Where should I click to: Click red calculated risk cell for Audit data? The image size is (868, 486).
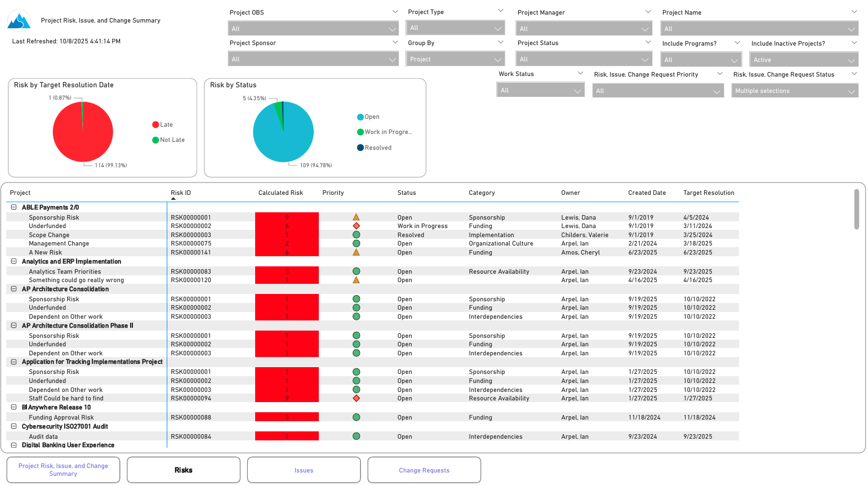[287, 436]
